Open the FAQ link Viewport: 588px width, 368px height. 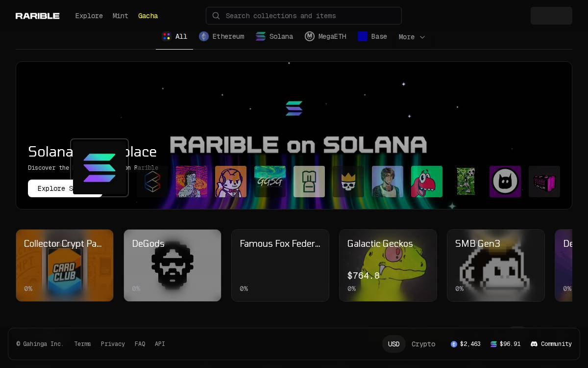pyautogui.click(x=140, y=344)
